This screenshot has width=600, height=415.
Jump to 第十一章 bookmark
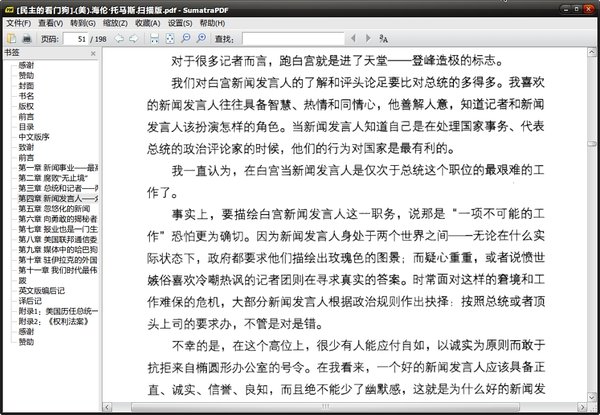tap(58, 270)
